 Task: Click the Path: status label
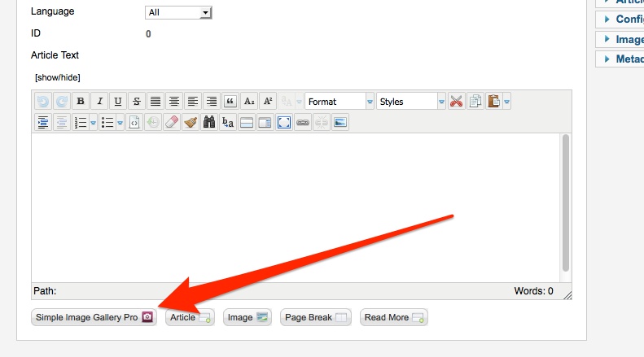point(45,291)
